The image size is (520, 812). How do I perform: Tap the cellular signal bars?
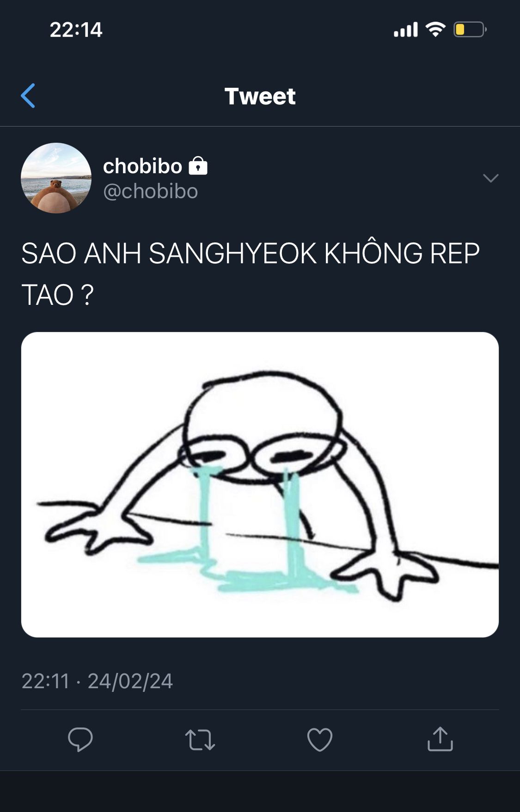406,30
